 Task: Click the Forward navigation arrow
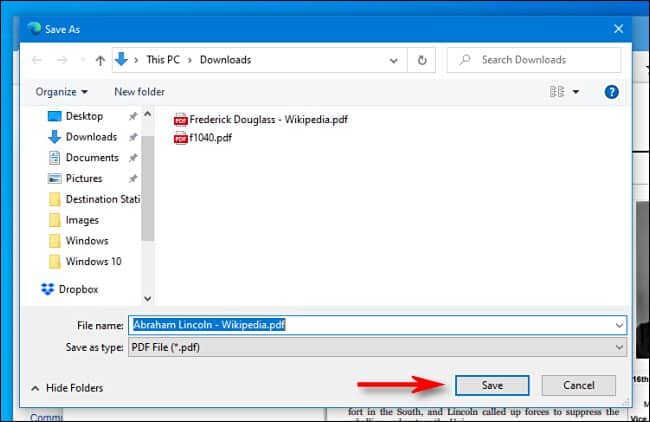[62, 61]
